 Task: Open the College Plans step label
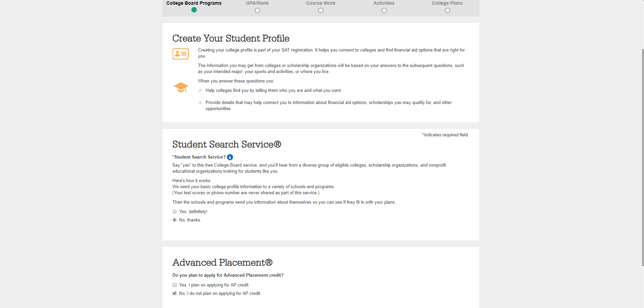(x=447, y=3)
